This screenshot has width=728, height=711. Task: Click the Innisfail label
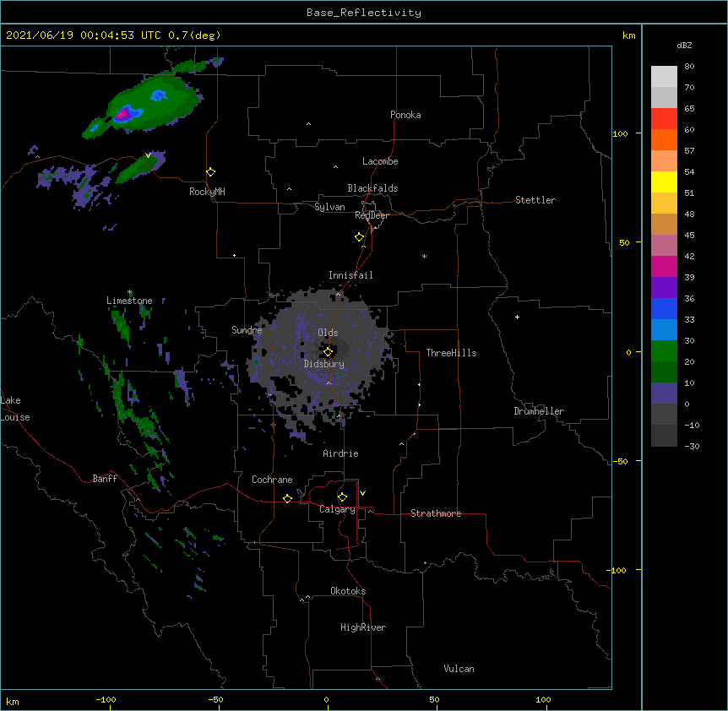pos(350,275)
